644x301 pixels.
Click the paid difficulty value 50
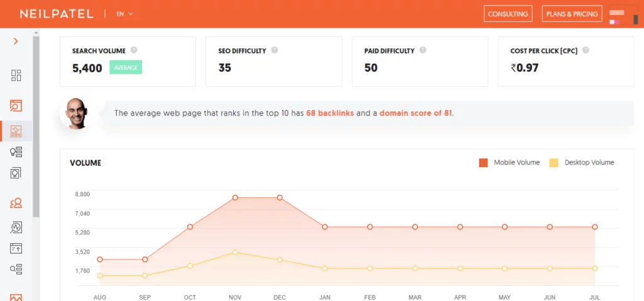tap(371, 68)
